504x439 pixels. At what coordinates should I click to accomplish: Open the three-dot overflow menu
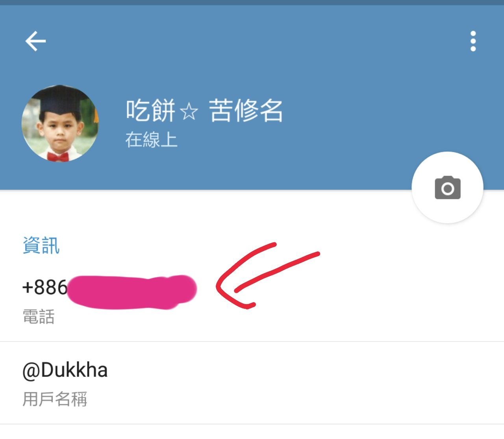473,41
